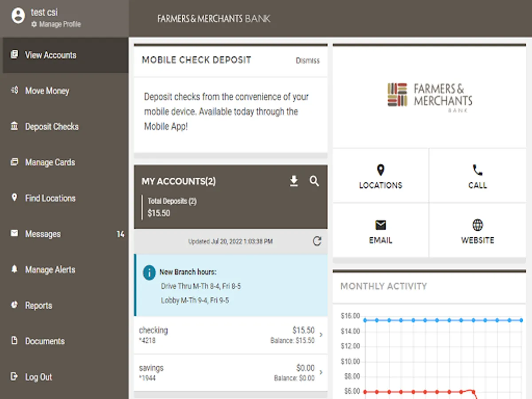Open the savings *1944 account row
Screen dimensions: 532x399
[231, 372]
